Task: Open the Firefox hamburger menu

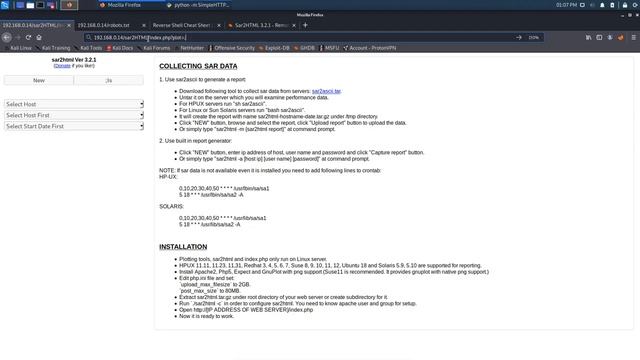Action: [x=634, y=37]
